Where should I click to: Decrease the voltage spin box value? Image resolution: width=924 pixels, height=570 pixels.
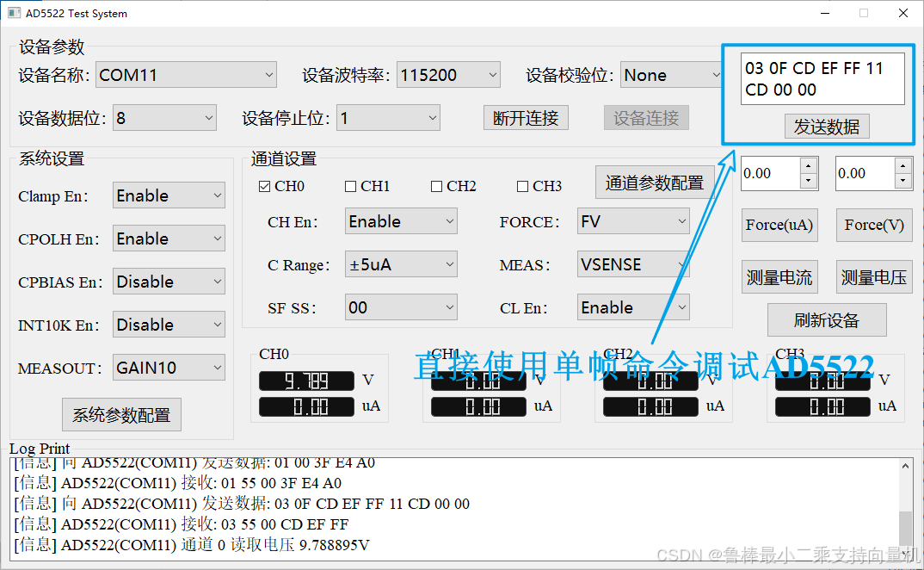pyautogui.click(x=902, y=181)
